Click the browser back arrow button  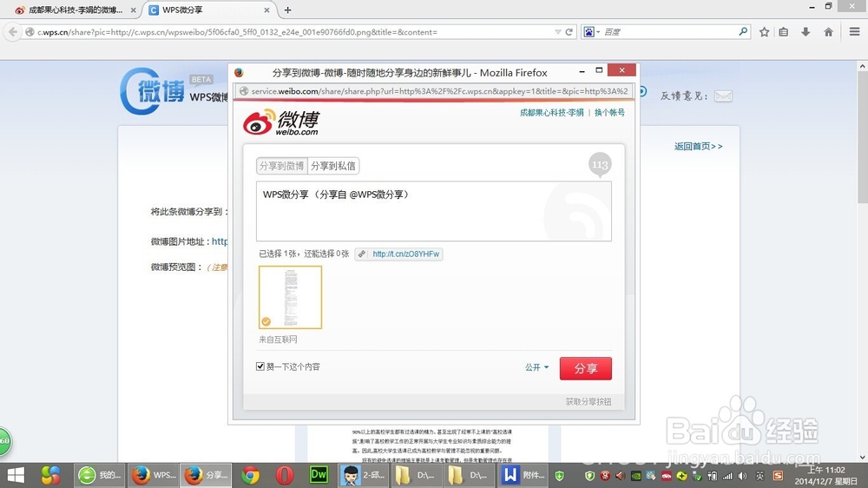point(13,32)
